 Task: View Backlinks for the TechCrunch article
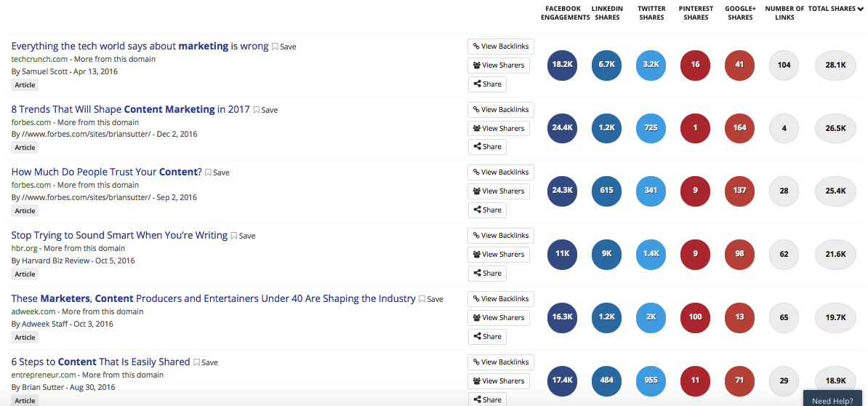(500, 47)
